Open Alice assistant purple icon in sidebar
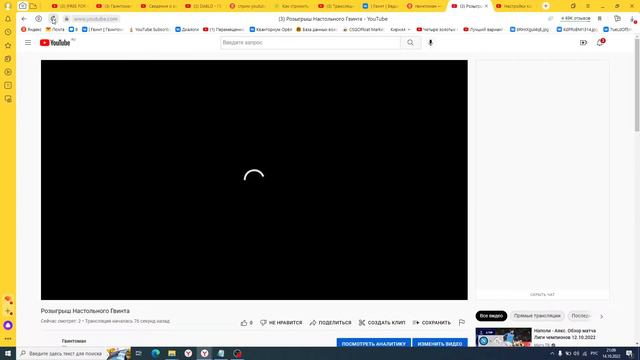Screen dimensions: 640x360 [x=8, y=325]
